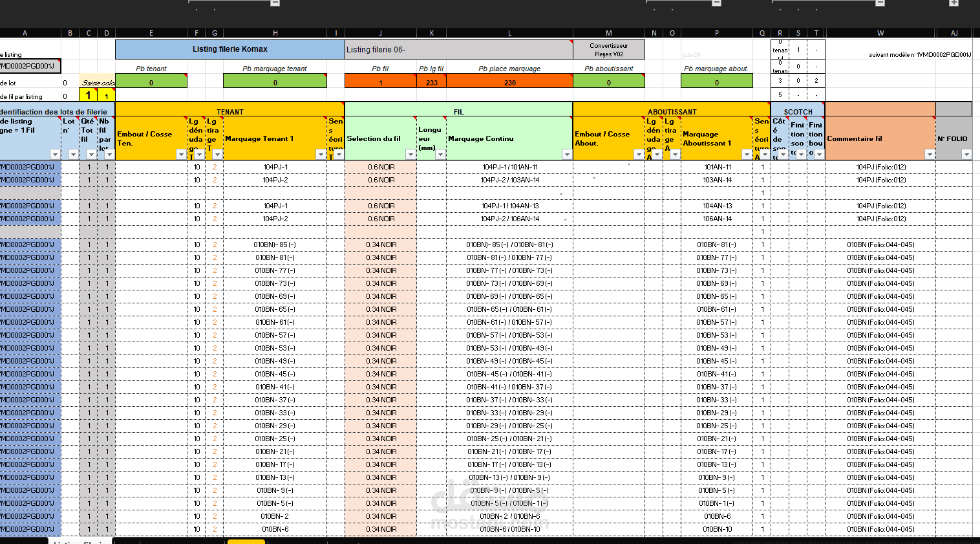Click the large yellow cell showing 1 in column C
The image size is (980, 544).
(x=89, y=95)
